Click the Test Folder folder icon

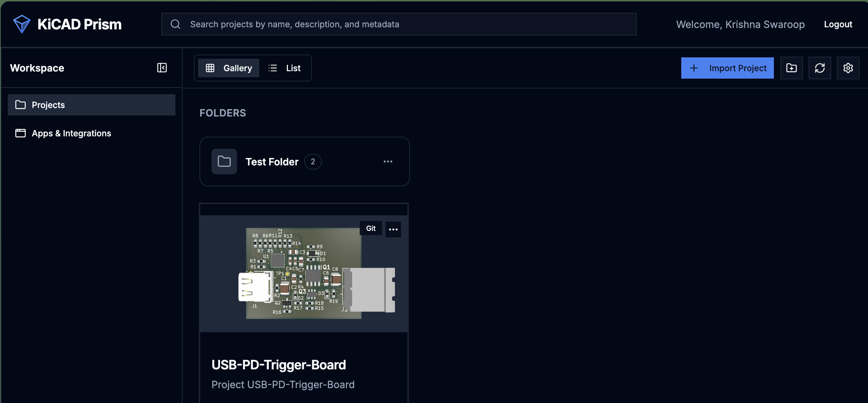pos(224,161)
